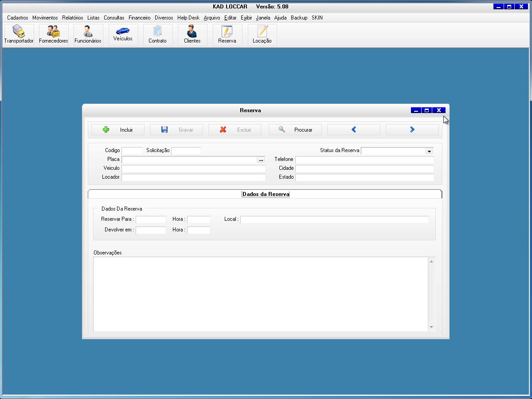This screenshot has height=399, width=532.
Task: Open the Exibir menu
Action: pyautogui.click(x=246, y=18)
